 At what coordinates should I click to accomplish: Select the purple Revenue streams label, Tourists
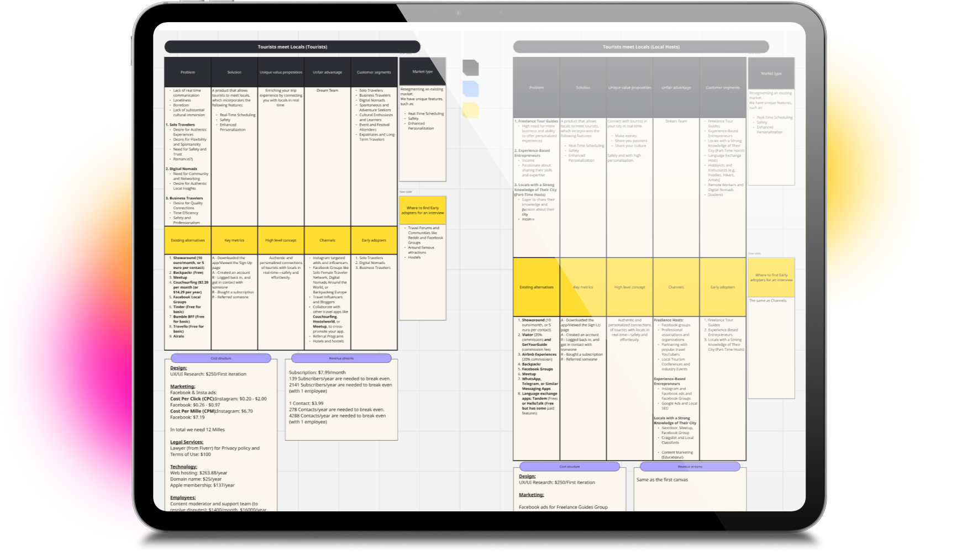pos(341,358)
